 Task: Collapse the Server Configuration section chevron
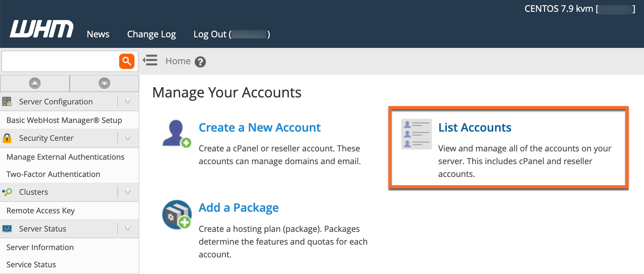[x=128, y=102]
